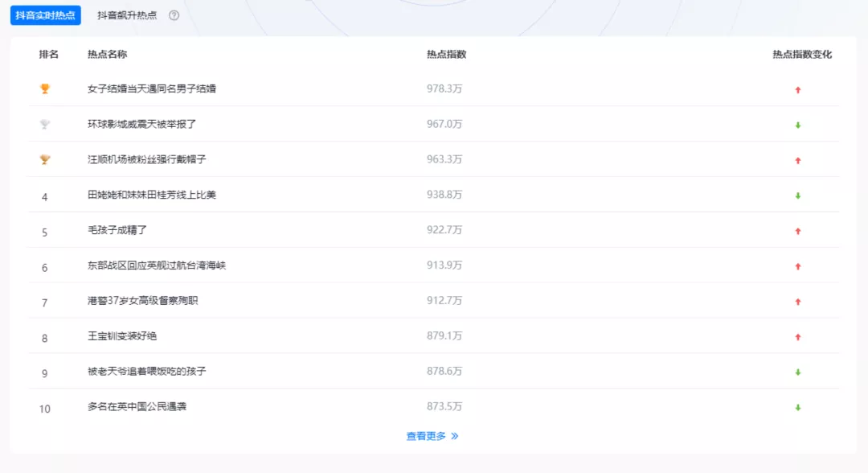Click red up arrow for 汪顺机场被粉丝强行戴帽子
The height and width of the screenshot is (473, 868).
(798, 161)
